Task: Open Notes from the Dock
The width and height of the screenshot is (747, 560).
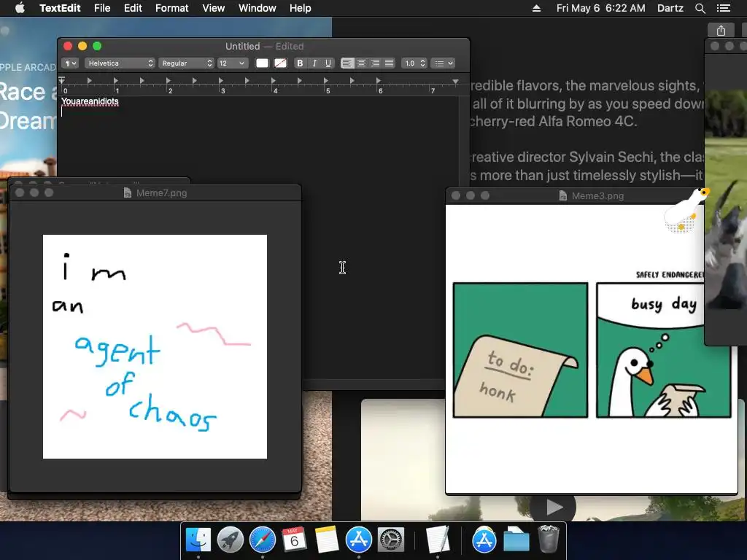Action: (326, 540)
